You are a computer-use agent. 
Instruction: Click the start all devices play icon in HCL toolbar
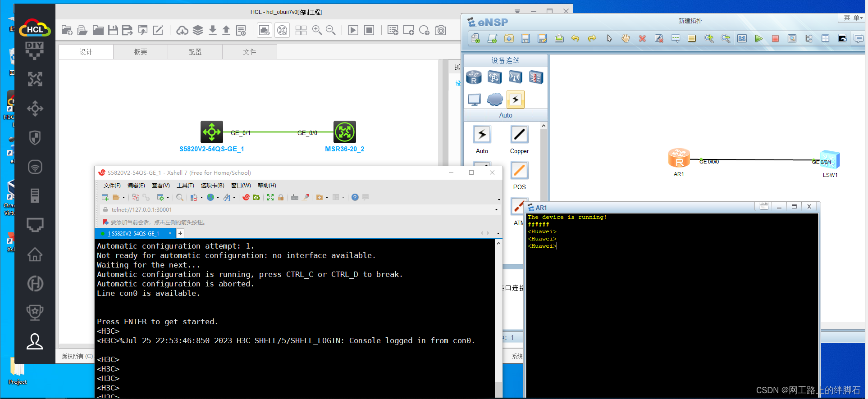tap(353, 30)
